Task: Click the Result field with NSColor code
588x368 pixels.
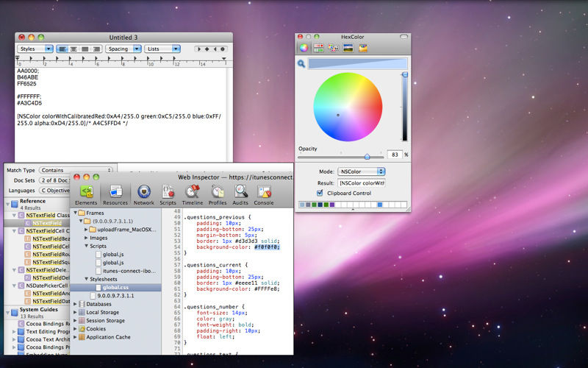Action: [362, 183]
